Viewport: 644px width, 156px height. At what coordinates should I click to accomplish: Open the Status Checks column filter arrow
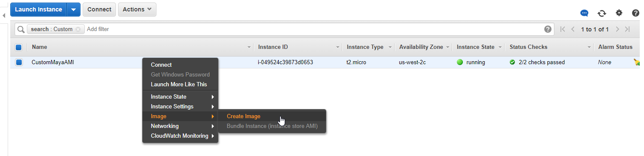coord(589,47)
